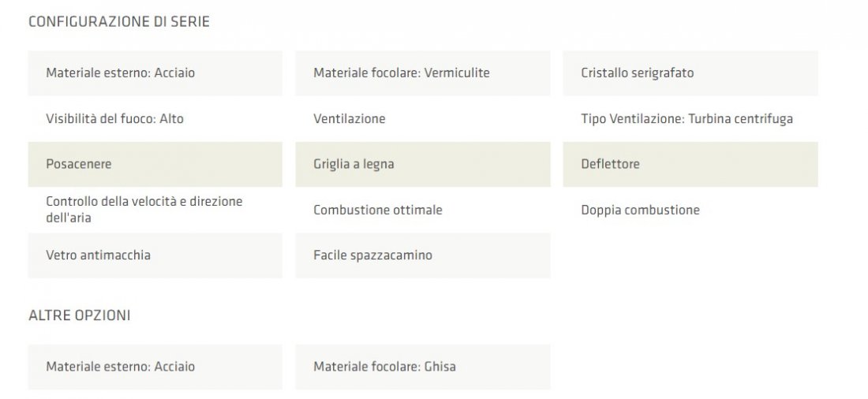Select the Facile spazzacamino cell
This screenshot has width=868, height=399.
coord(422,255)
